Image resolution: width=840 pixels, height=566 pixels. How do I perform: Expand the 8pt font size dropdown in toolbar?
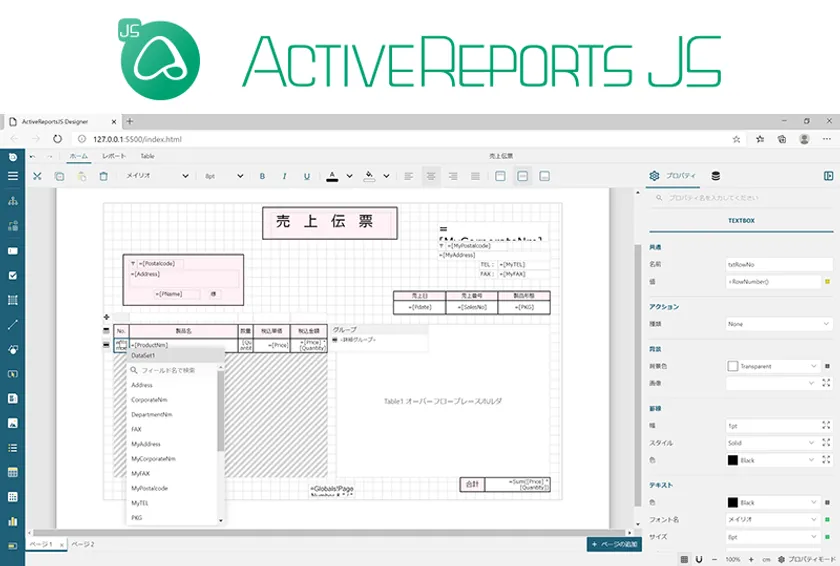coord(224,176)
